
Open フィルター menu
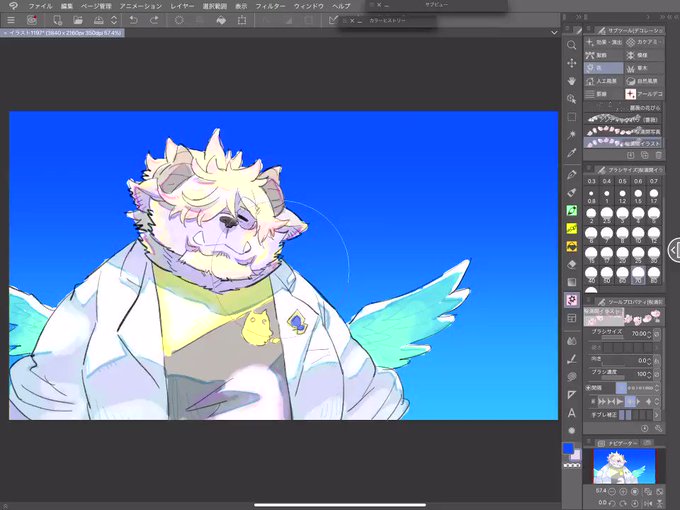(x=270, y=6)
